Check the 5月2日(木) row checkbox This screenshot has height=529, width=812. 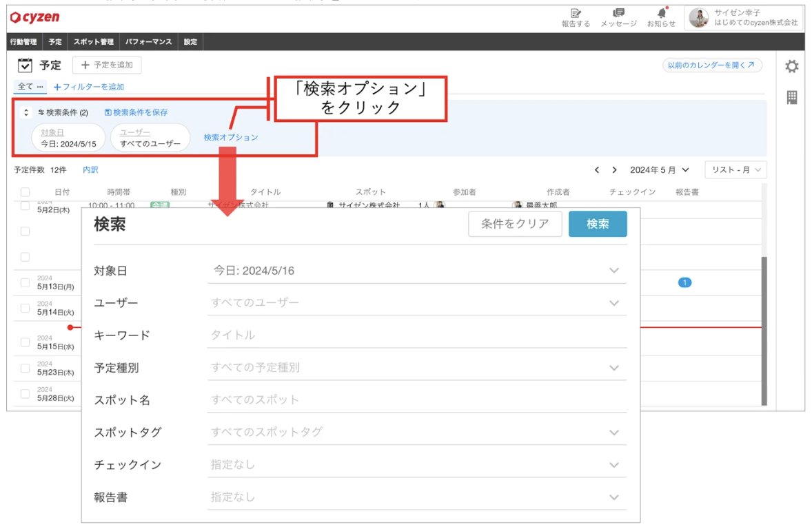pos(25,205)
